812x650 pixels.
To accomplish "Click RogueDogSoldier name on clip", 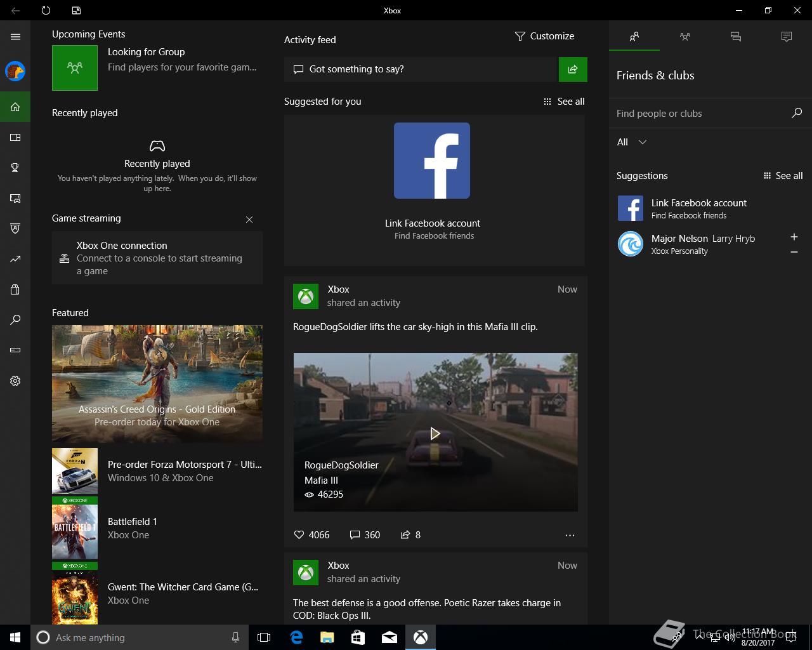I will (341, 465).
